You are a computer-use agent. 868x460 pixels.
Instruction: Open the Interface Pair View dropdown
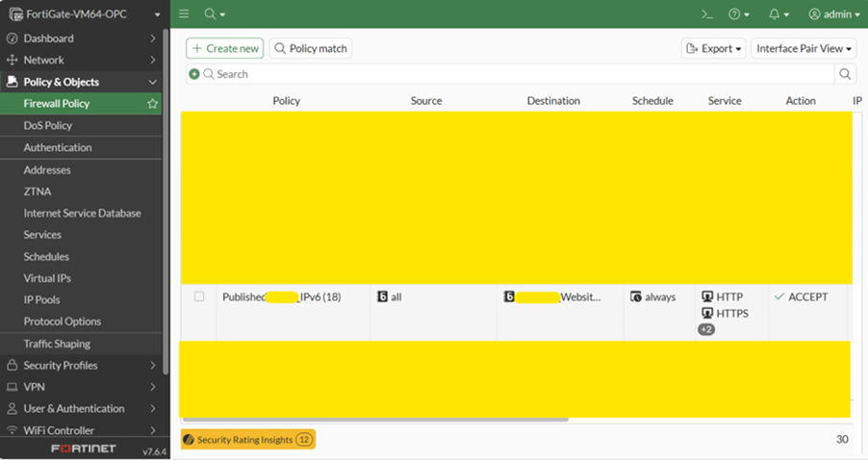click(x=804, y=48)
